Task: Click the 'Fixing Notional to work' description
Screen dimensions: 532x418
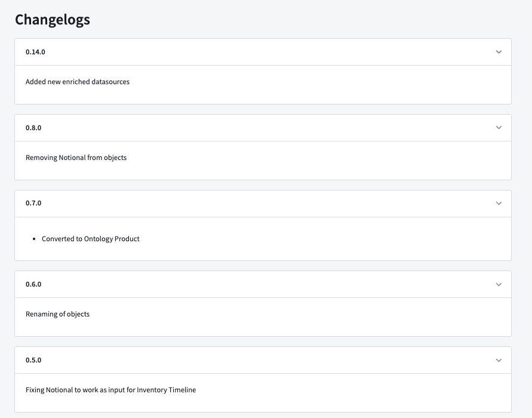Action: [110, 390]
